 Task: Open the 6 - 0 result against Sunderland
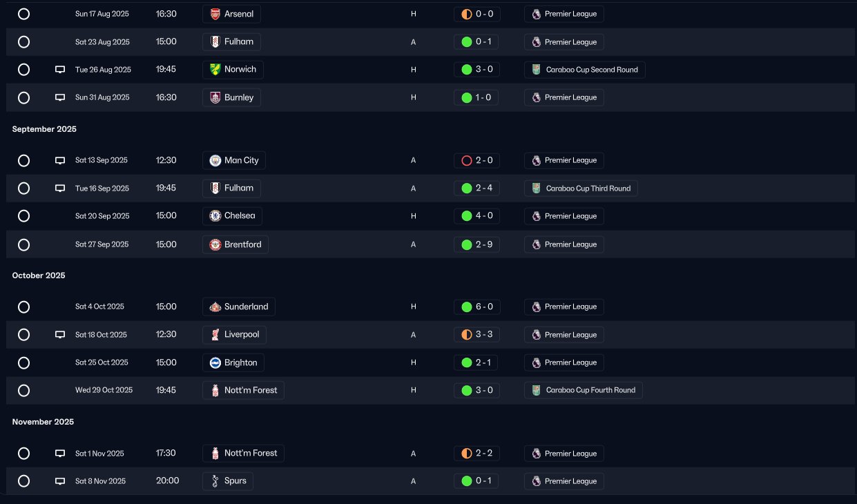[x=476, y=307]
